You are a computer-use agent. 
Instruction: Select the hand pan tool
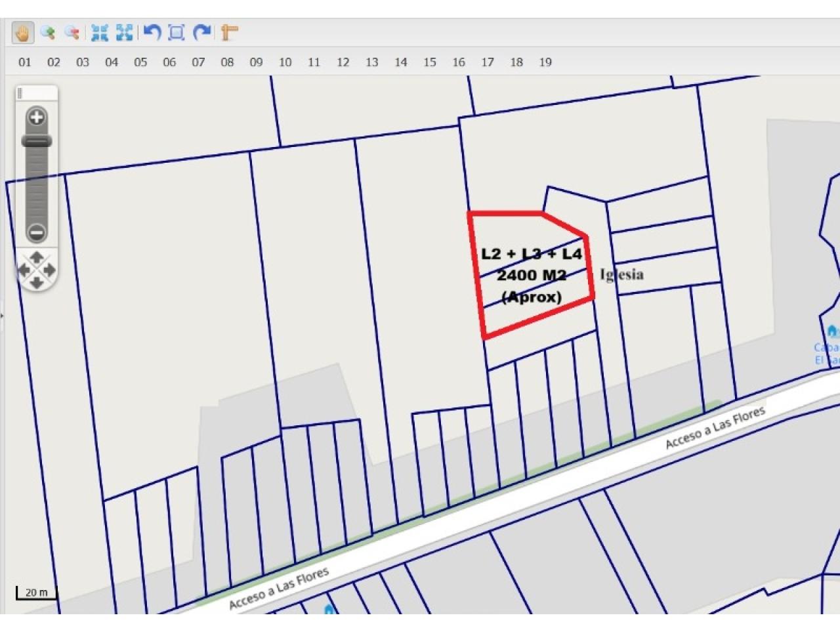pyautogui.click(x=23, y=32)
